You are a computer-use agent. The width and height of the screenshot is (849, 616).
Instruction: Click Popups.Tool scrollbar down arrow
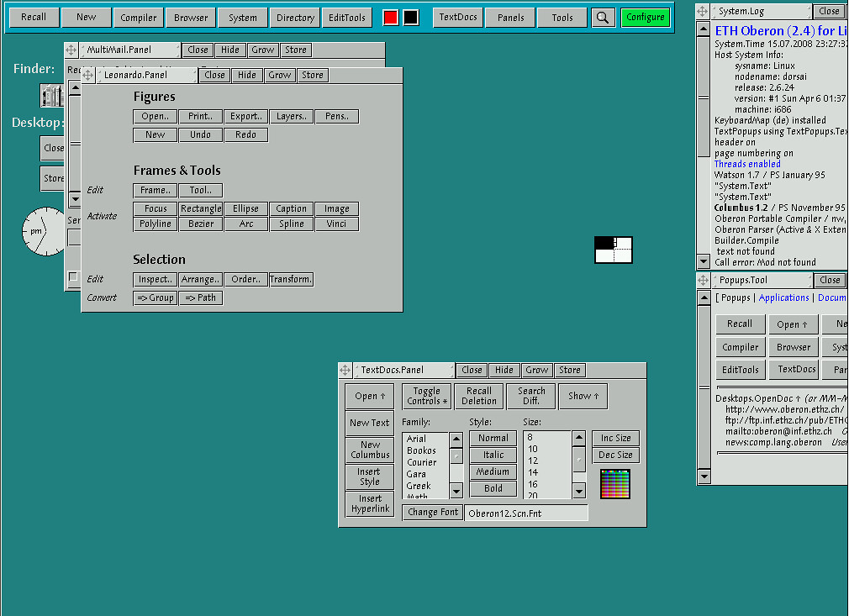pyautogui.click(x=704, y=476)
